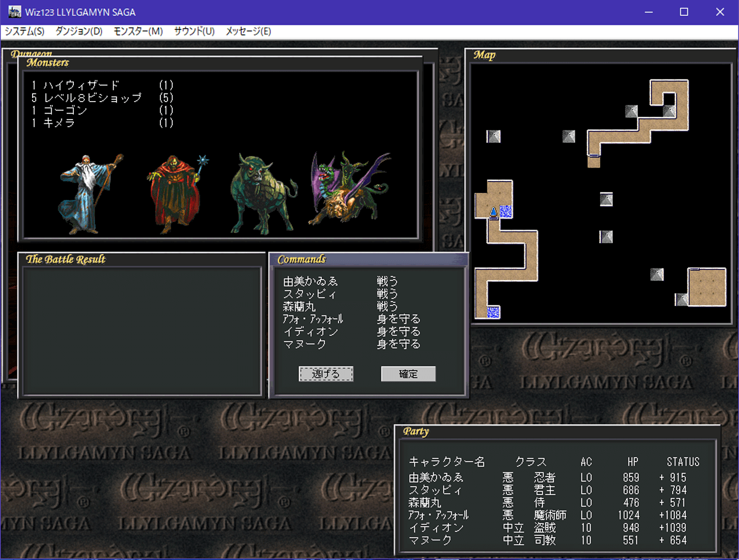Change 由美かゐゑ's 戦う command
Image resolution: width=739 pixels, height=560 pixels.
click(387, 281)
